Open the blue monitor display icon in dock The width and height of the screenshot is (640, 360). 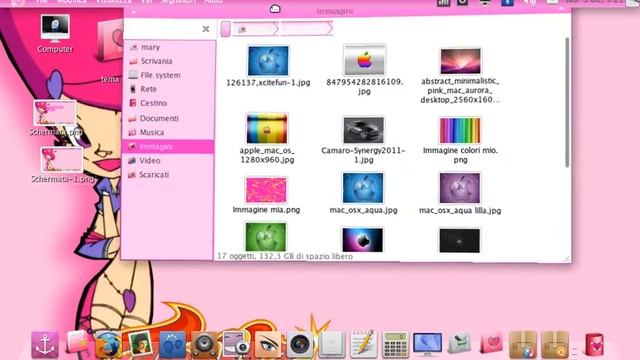coord(427,345)
